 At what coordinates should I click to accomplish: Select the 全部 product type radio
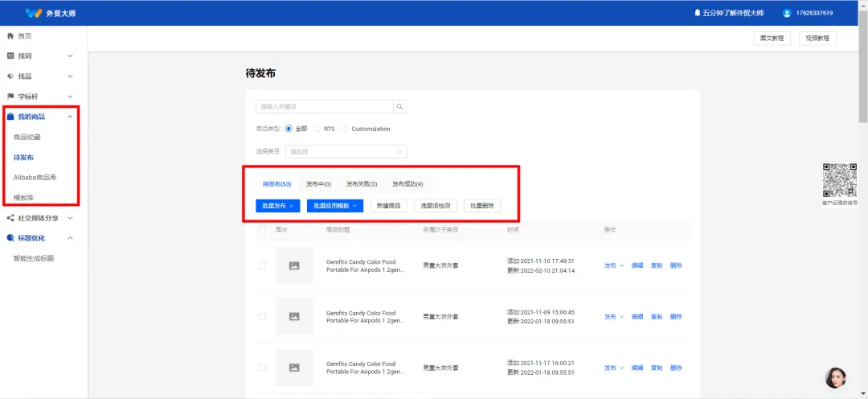point(289,129)
